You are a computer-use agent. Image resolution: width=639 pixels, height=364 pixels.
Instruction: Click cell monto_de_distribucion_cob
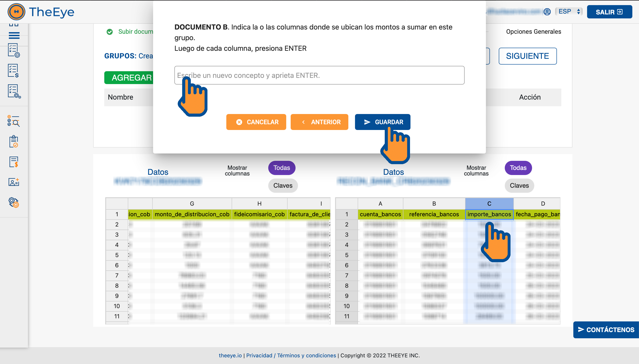pos(192,214)
